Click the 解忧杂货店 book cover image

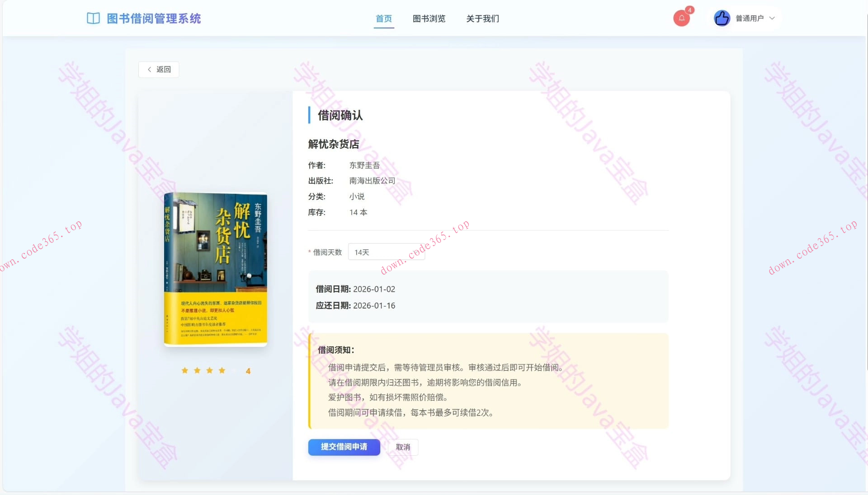tap(216, 269)
